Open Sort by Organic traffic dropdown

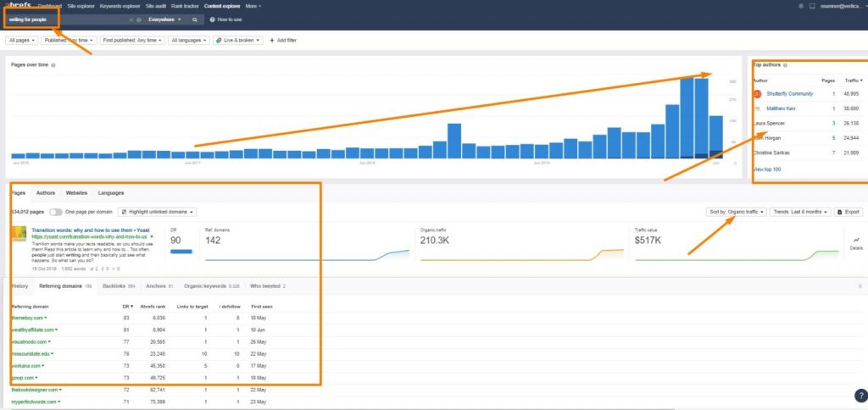click(736, 212)
